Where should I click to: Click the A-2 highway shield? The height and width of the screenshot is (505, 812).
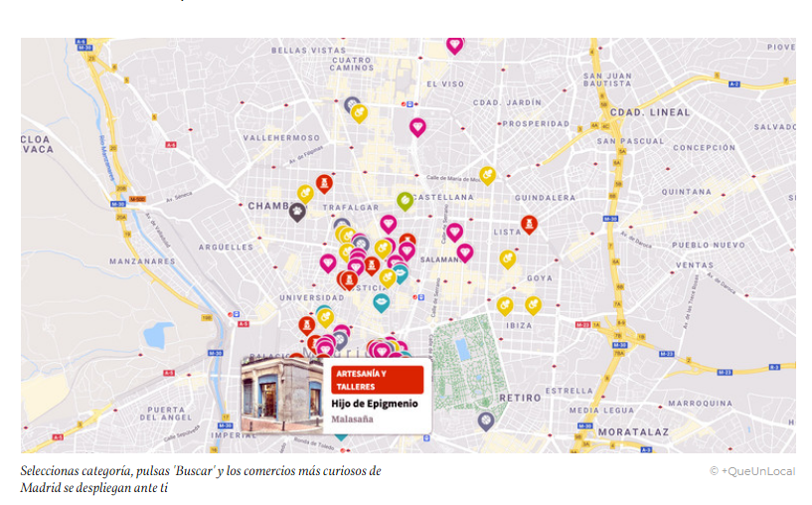pyautogui.click(x=734, y=84)
